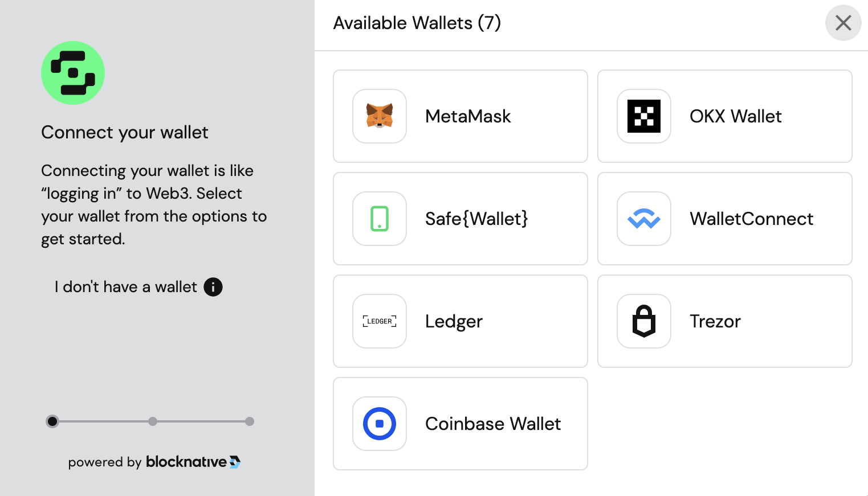The height and width of the screenshot is (496, 868).
Task: Select the MetaMask wallet label
Action: coord(468,116)
